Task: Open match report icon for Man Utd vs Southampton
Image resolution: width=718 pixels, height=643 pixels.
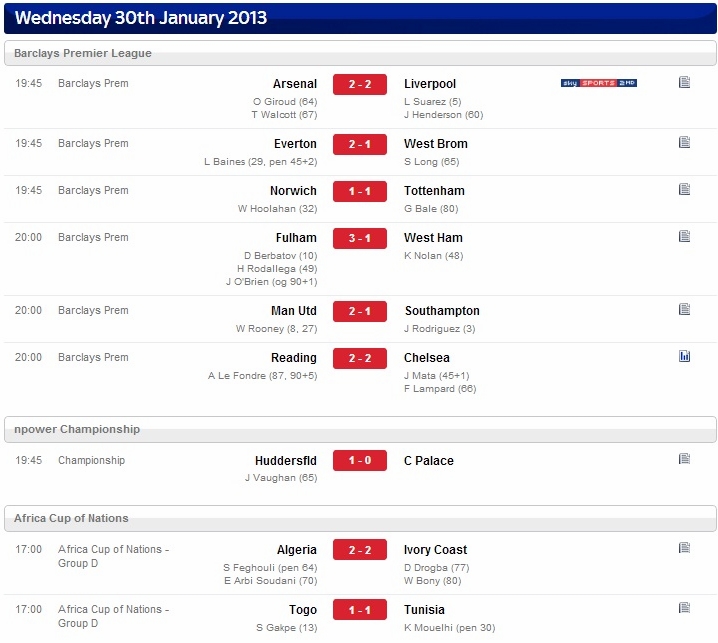Action: tap(684, 310)
